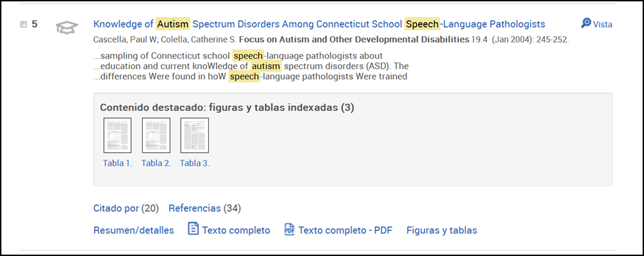Open the Figuras y tablas link
Screen dimensions: 644x256
tap(442, 230)
